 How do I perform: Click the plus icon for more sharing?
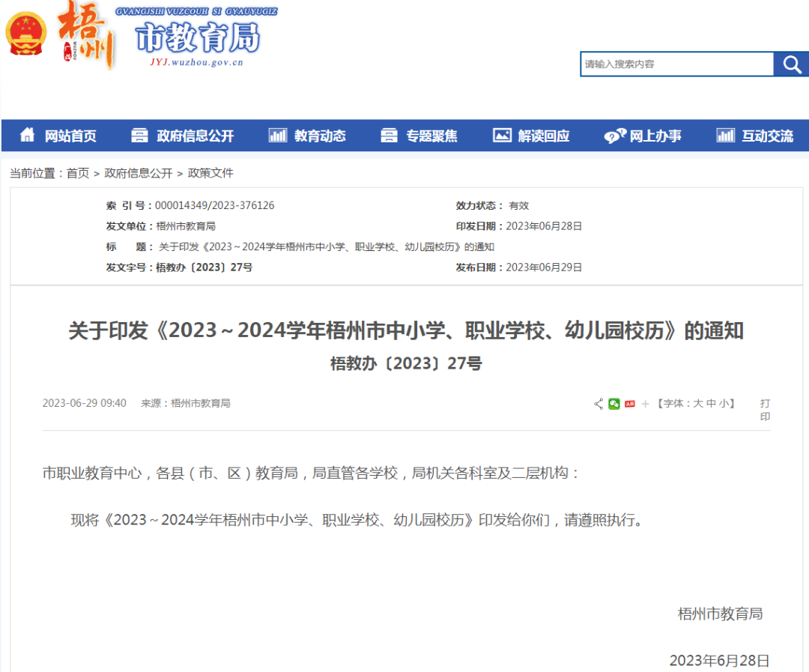[646, 404]
